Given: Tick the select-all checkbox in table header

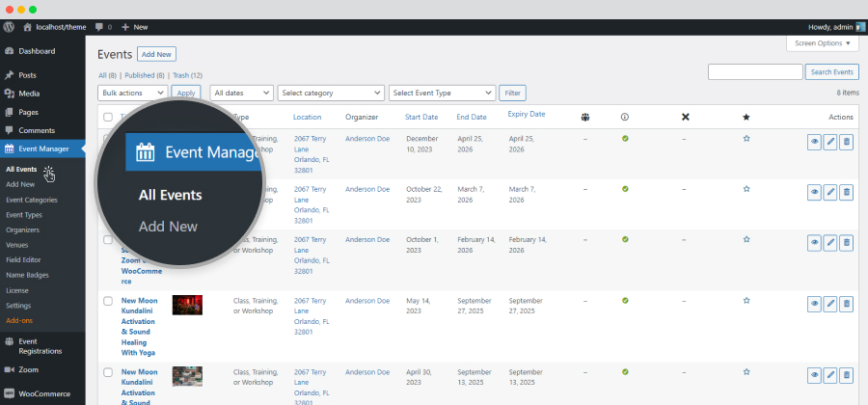Looking at the screenshot, I should pyautogui.click(x=108, y=117).
